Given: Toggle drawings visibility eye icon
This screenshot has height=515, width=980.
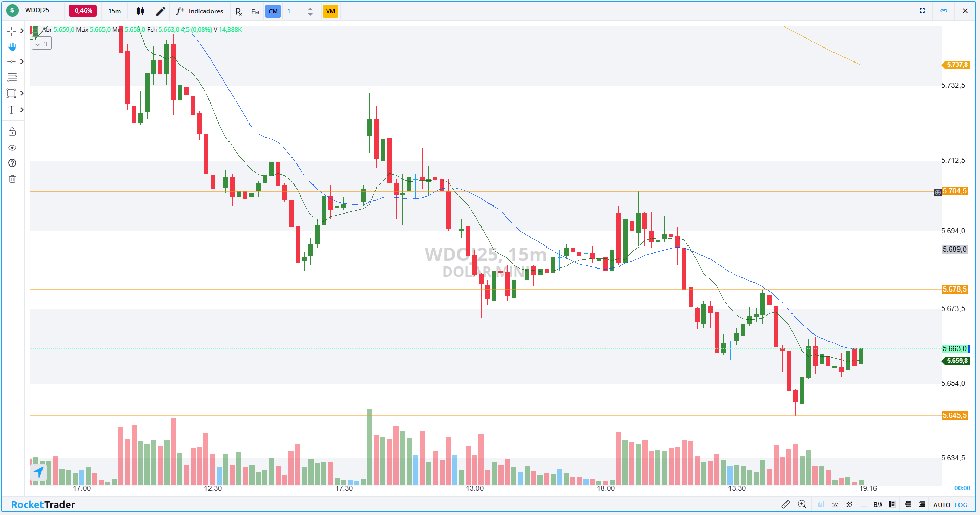Looking at the screenshot, I should point(12,148).
